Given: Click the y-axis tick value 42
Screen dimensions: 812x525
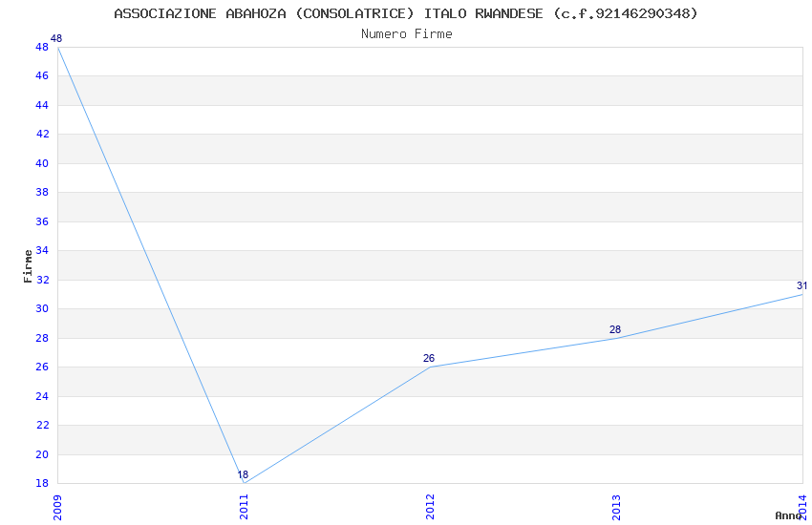Looking at the screenshot, I should pyautogui.click(x=42, y=134).
